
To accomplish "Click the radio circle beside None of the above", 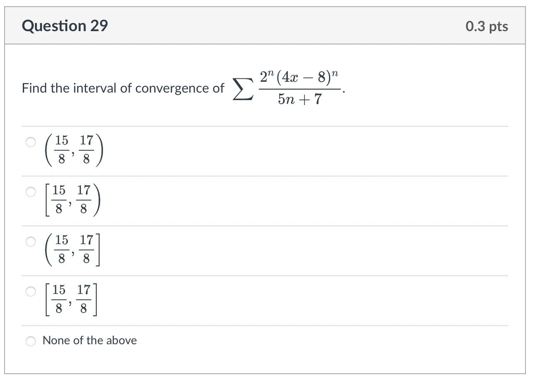I will 30,341.
